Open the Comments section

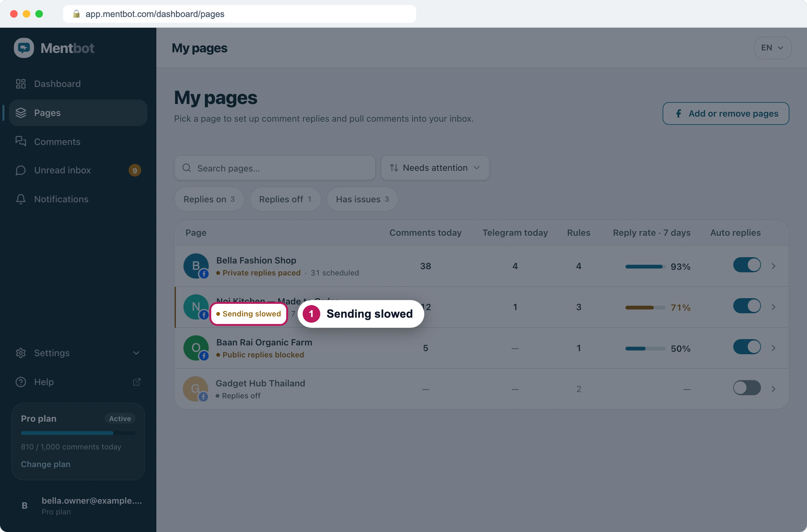point(78,142)
